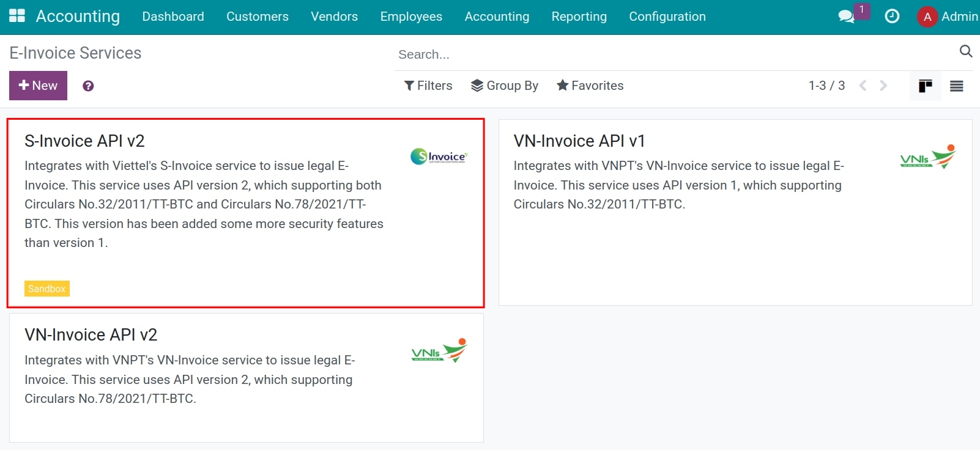Click the S-Invoice API v2 description text
Viewport: 980px width, 450px height.
click(x=204, y=204)
